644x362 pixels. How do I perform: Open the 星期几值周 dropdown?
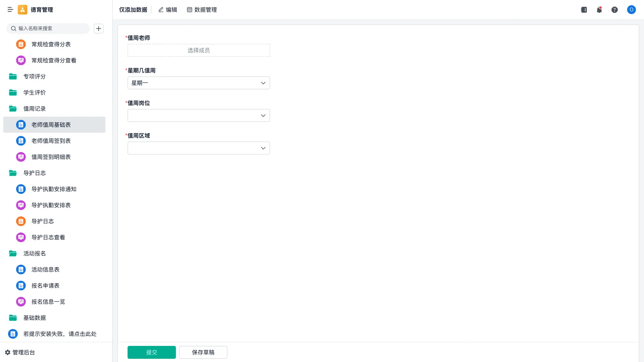198,83
